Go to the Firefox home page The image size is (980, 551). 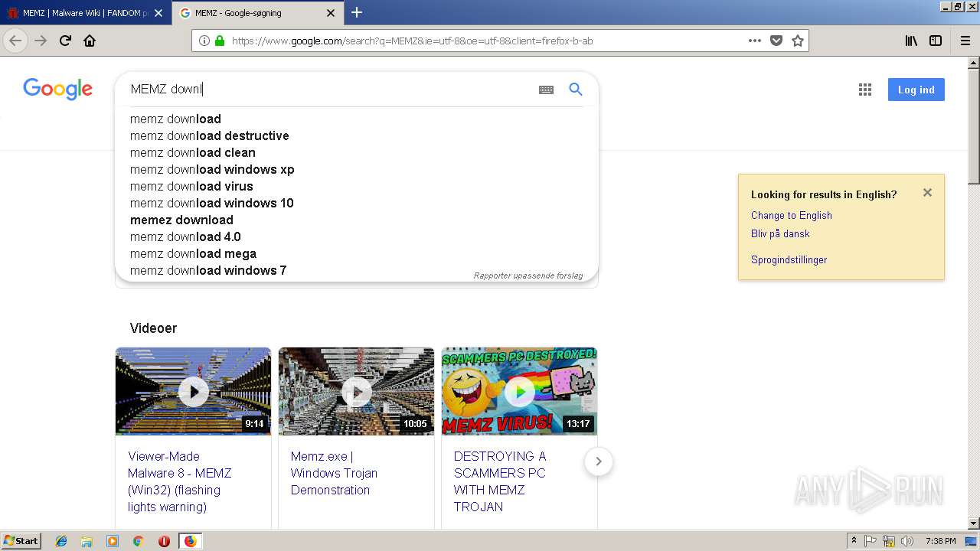pos(90,41)
